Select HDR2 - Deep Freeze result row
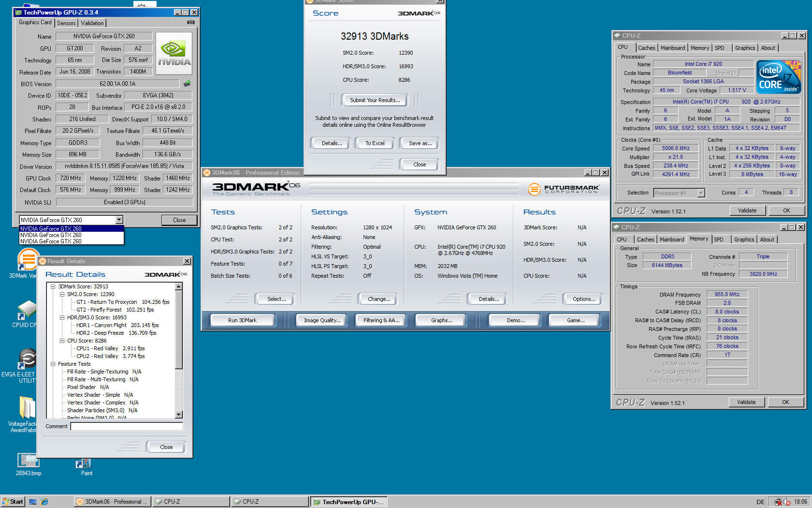Viewport: 812px width, 508px height. tap(116, 333)
